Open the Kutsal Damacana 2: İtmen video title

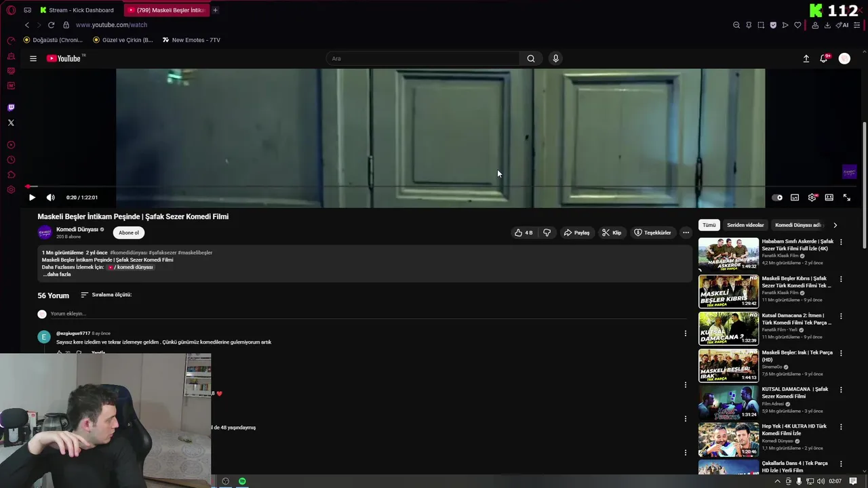click(x=797, y=319)
